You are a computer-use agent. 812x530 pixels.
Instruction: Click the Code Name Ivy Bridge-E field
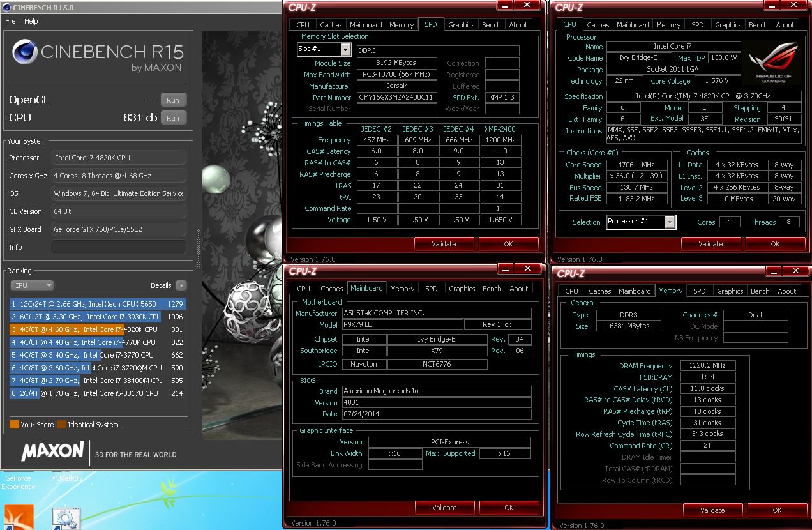tap(638, 58)
